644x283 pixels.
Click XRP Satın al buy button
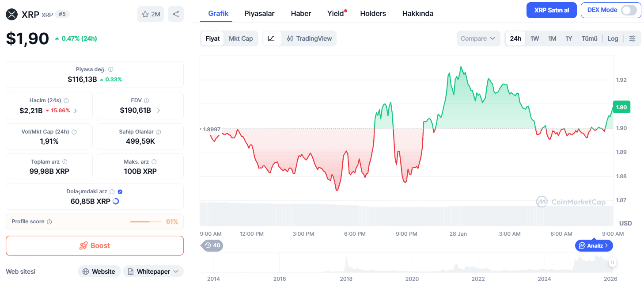551,10
